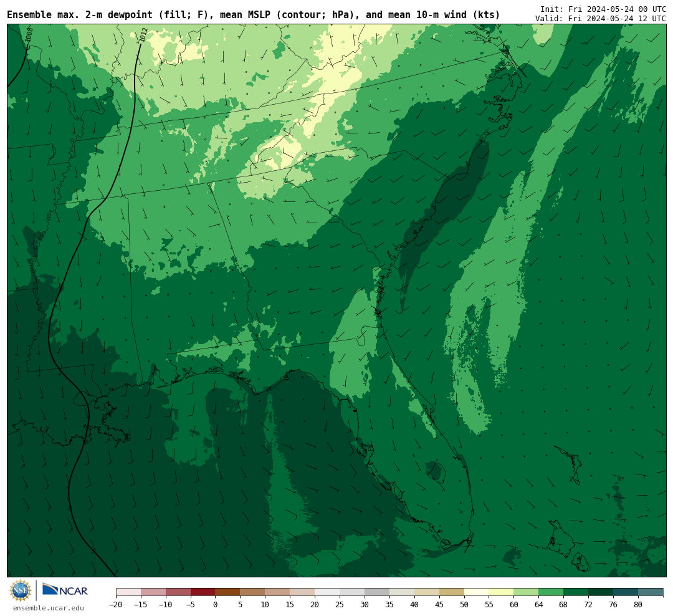Pick the 45 to 50 tan swatch

pos(452,592)
